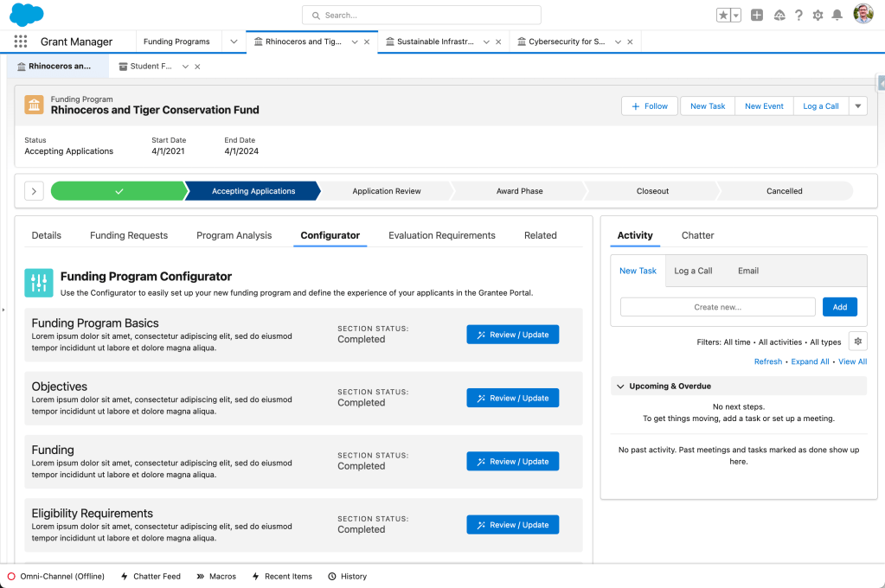This screenshot has height=588, width=885.
Task: Switch to the Chatter tab
Action: click(x=697, y=235)
